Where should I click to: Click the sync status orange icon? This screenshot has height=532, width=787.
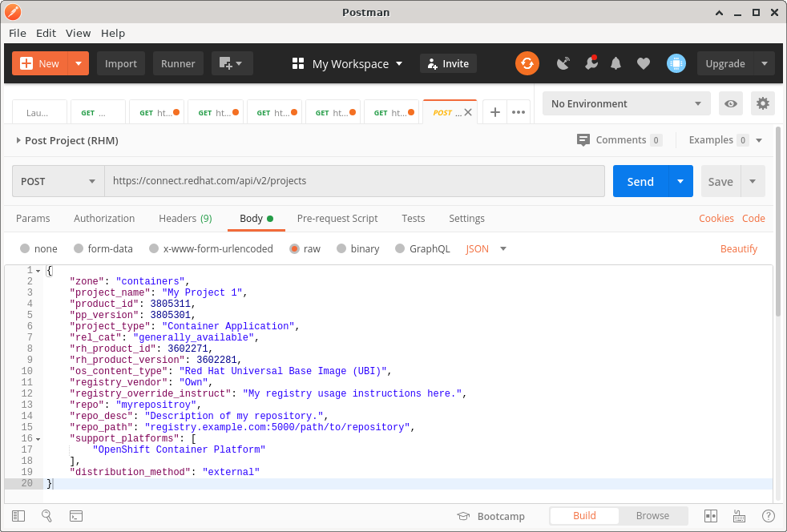[527, 64]
